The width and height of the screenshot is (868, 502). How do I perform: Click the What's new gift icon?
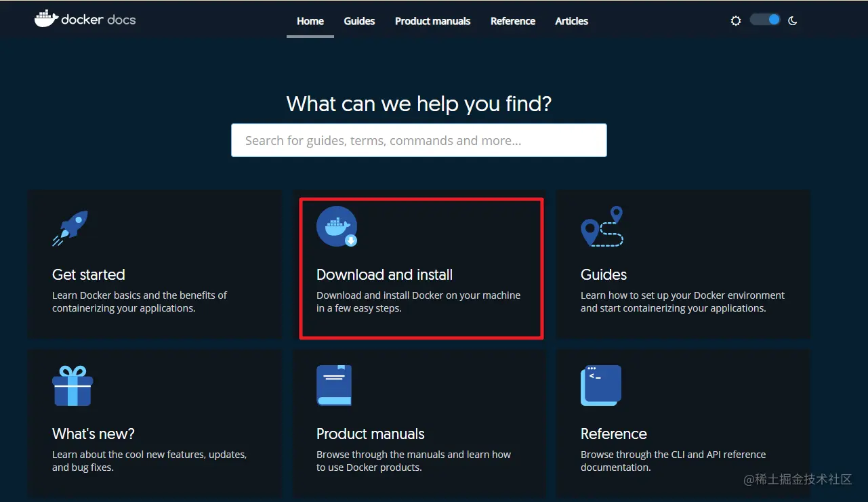[x=73, y=385]
